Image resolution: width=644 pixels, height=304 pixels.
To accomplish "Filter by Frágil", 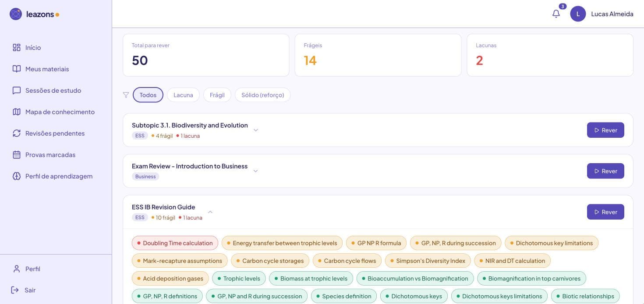I will click(217, 95).
